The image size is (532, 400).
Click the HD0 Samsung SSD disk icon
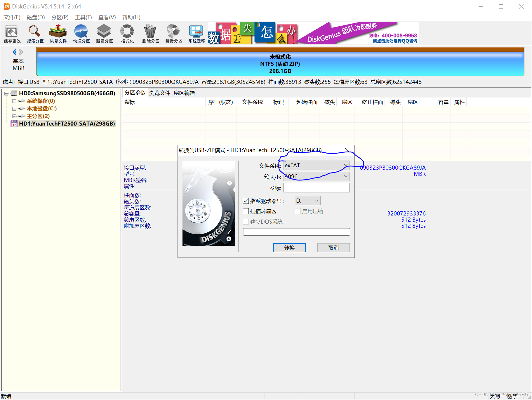tap(14, 93)
